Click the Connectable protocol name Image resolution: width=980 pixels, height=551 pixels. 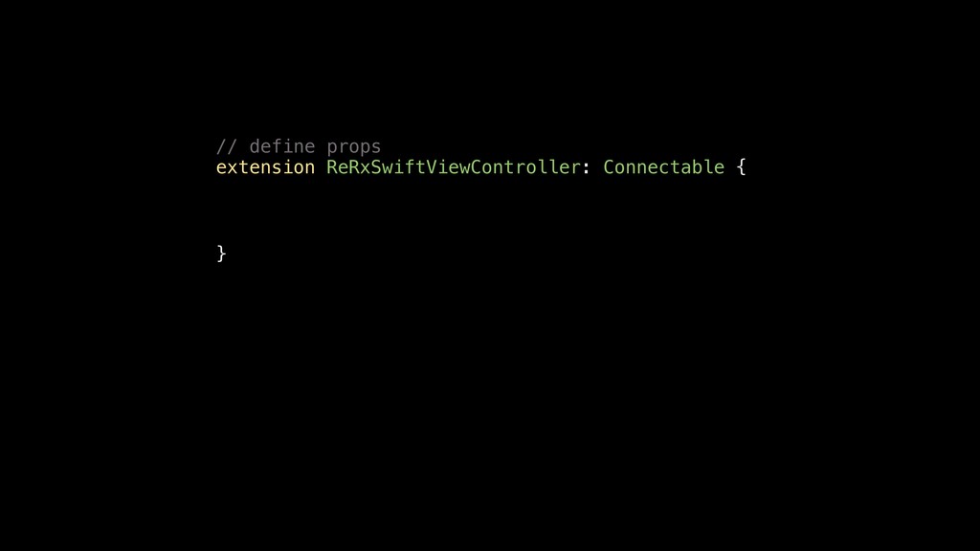pos(664,166)
